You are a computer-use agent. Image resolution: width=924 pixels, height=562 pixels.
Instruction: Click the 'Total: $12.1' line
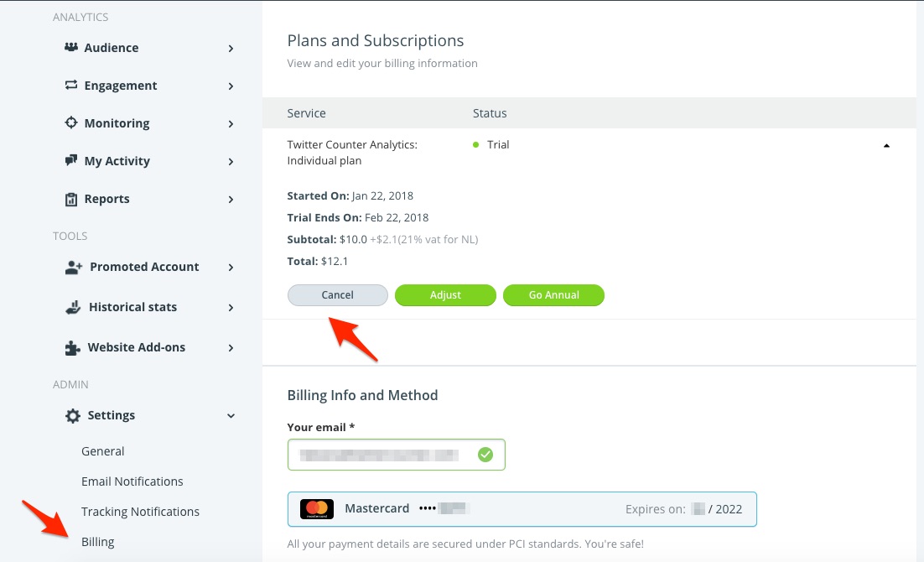click(318, 261)
